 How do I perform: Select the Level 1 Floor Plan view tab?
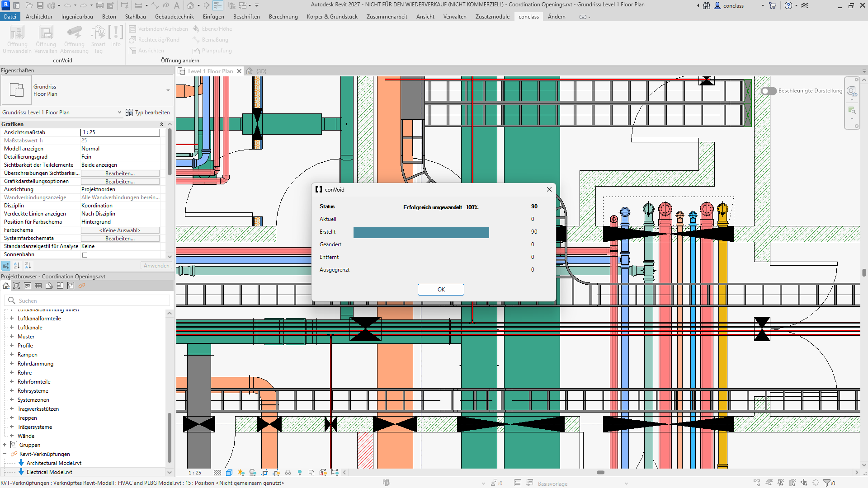(x=210, y=71)
